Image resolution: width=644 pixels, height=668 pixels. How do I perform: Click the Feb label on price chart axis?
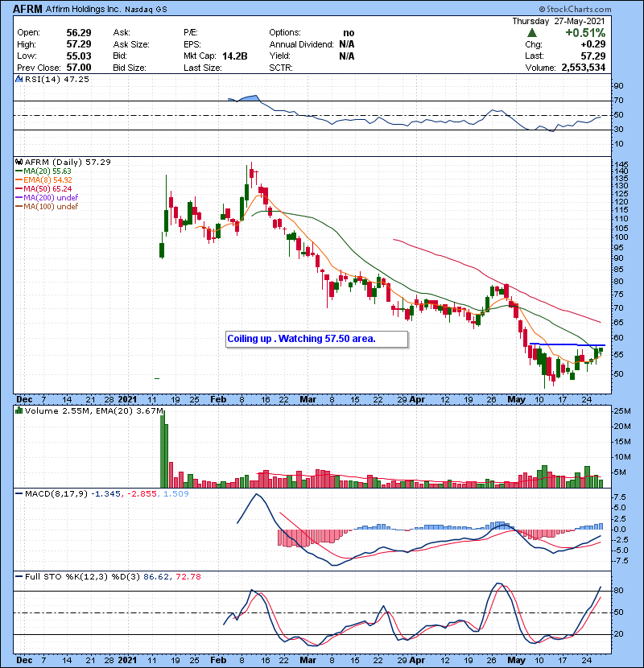click(218, 400)
